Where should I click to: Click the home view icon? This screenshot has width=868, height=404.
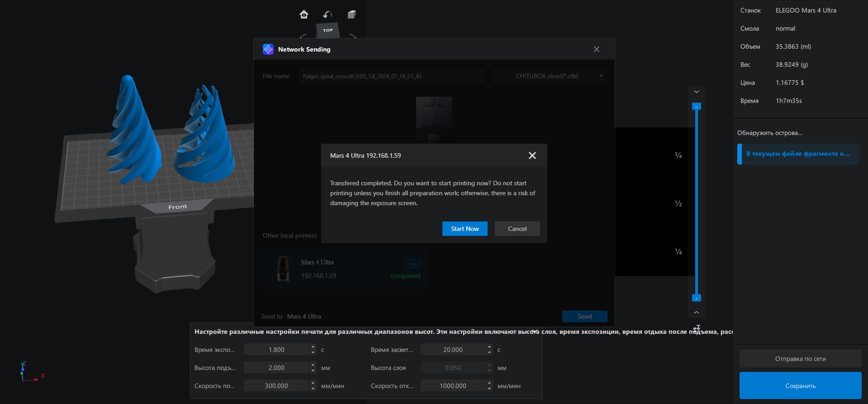click(x=304, y=14)
